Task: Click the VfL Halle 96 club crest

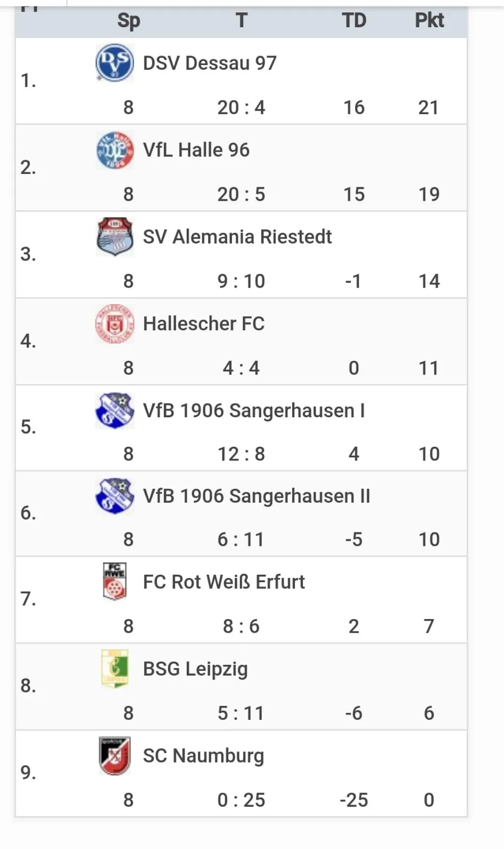Action: point(114,150)
